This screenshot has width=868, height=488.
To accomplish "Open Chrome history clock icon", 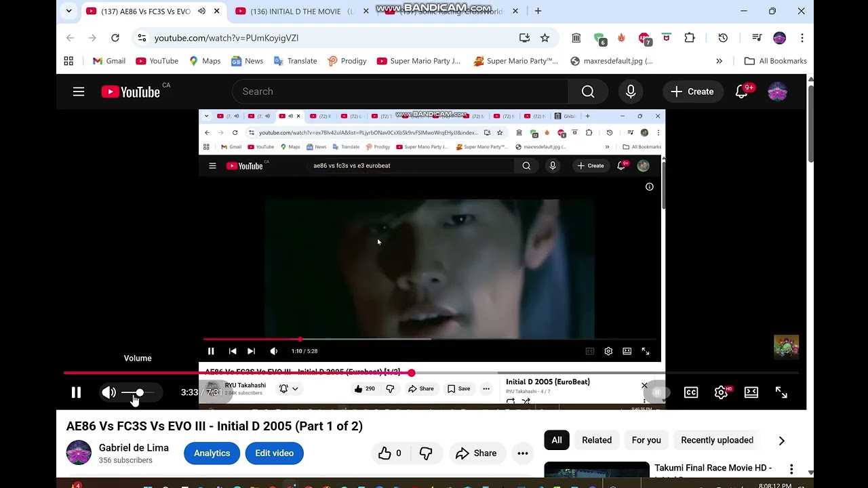I will coord(723,38).
